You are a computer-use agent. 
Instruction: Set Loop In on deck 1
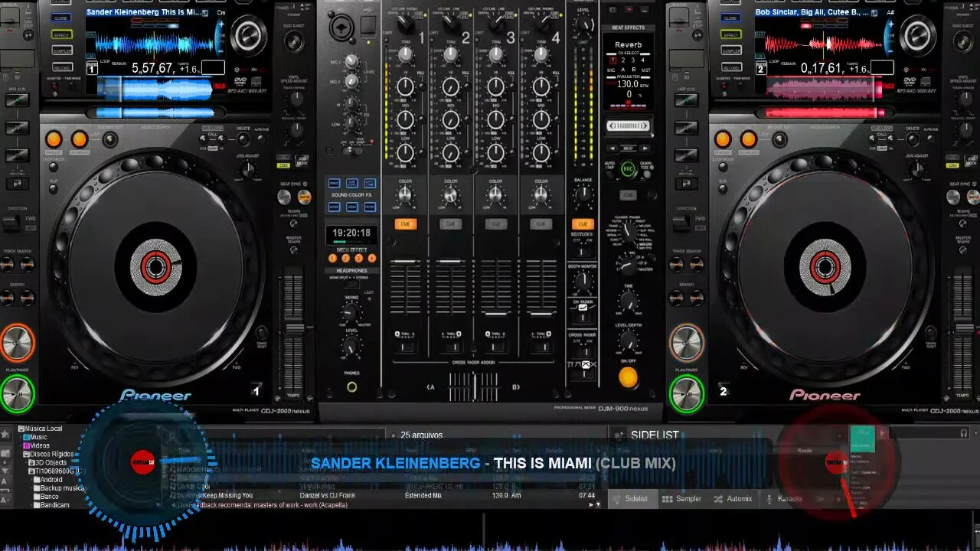(x=54, y=139)
